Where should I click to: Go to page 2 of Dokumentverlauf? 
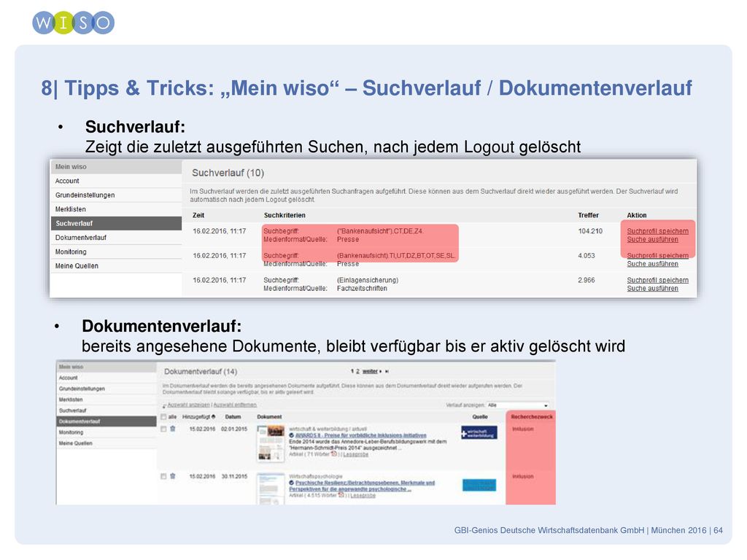click(x=357, y=371)
